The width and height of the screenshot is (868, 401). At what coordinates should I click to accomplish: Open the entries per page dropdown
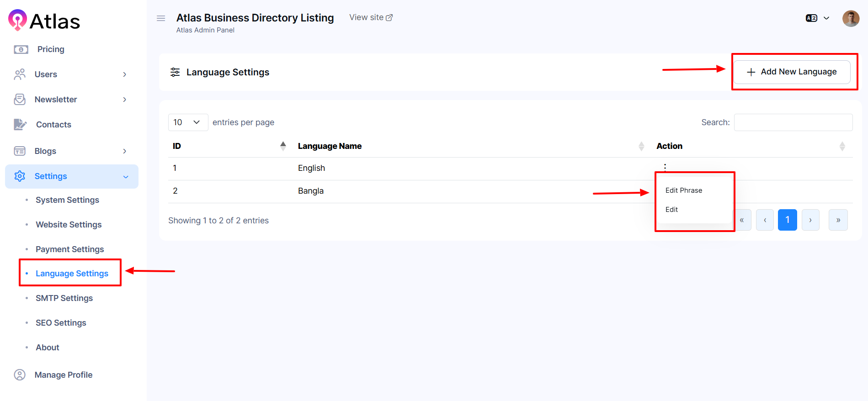click(x=188, y=122)
